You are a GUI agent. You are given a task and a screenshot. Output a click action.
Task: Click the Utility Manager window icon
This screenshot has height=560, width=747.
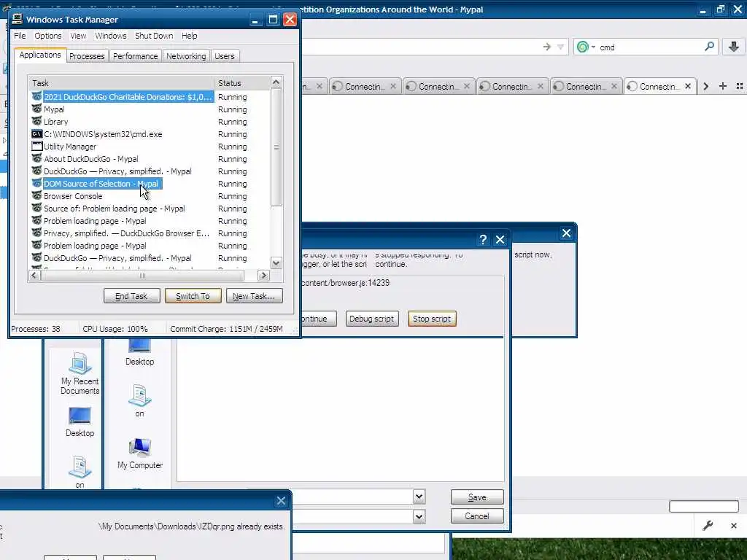pos(36,146)
